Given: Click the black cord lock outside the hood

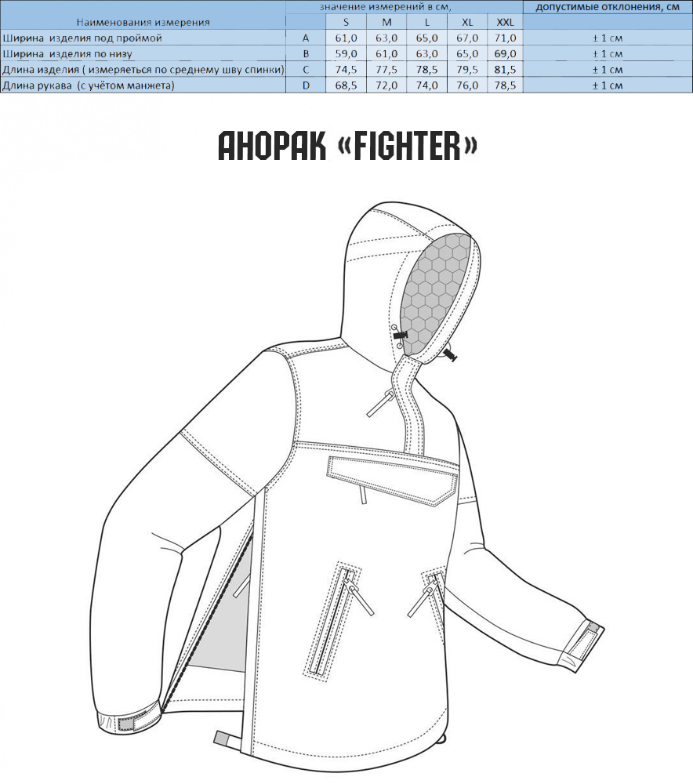Looking at the screenshot, I should (x=450, y=356).
